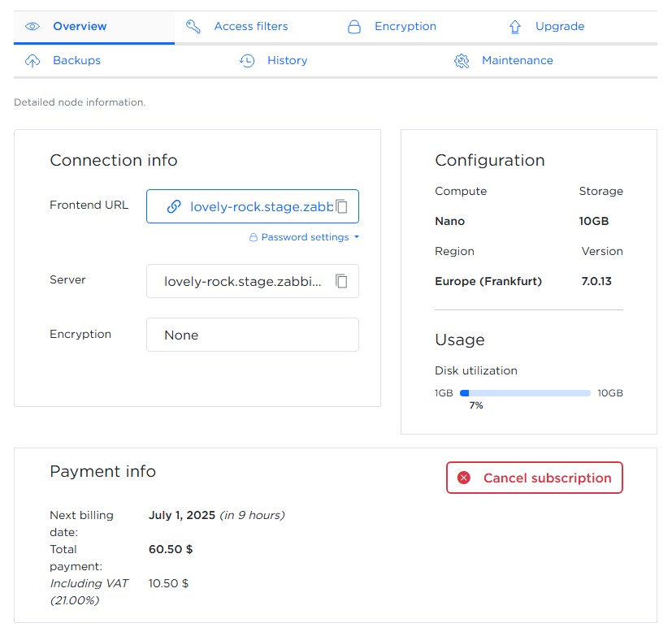Copy the Frontend URL to clipboard
This screenshot has width=672, height=636.
[342, 207]
